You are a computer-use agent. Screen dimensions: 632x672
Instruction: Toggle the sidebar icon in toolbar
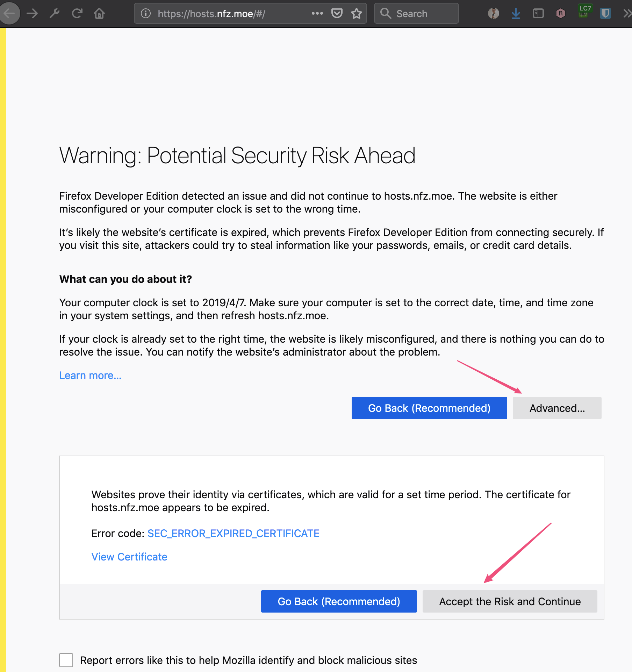pos(538,14)
